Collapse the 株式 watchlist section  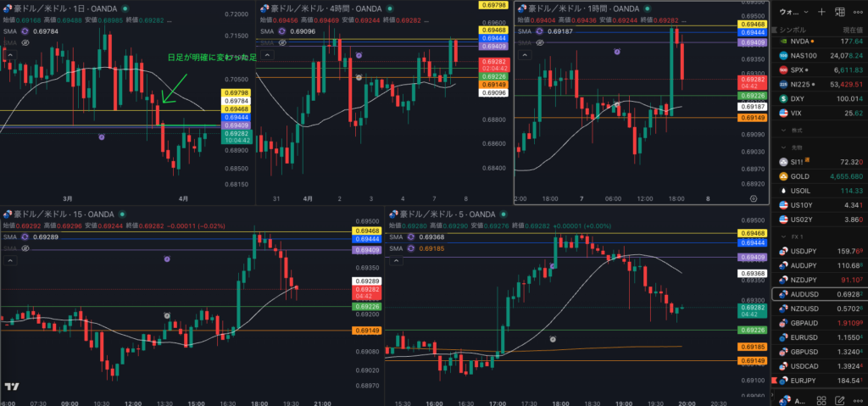pos(784,131)
